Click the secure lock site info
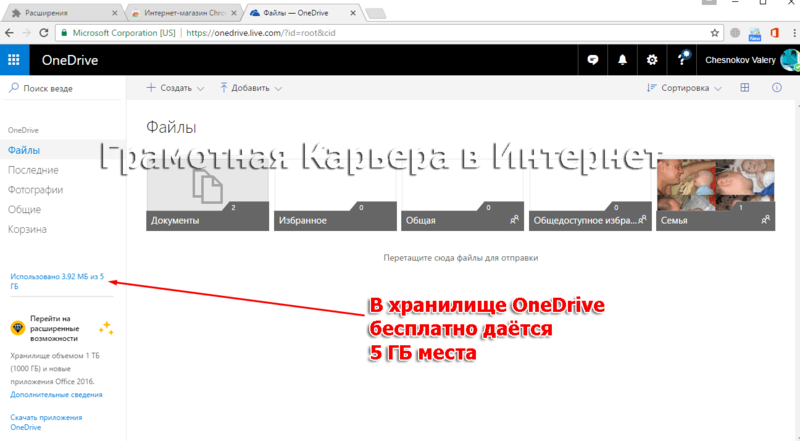This screenshot has height=441, width=800. (64, 33)
